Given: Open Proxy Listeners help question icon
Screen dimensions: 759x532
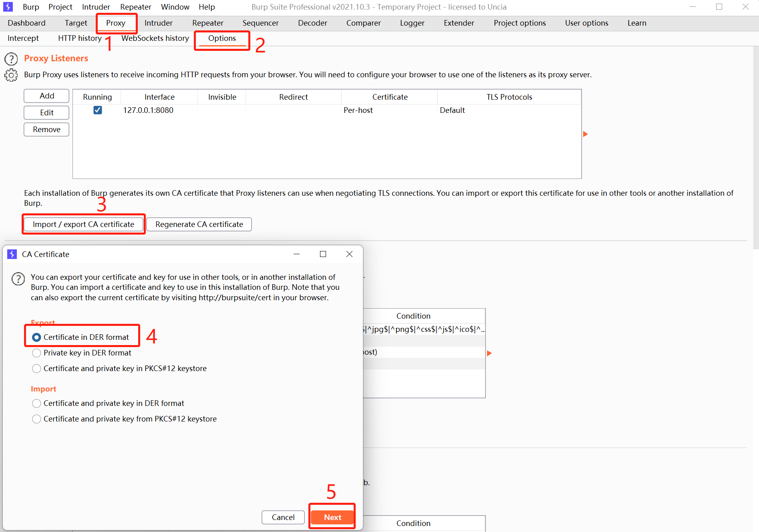Looking at the screenshot, I should [11, 59].
